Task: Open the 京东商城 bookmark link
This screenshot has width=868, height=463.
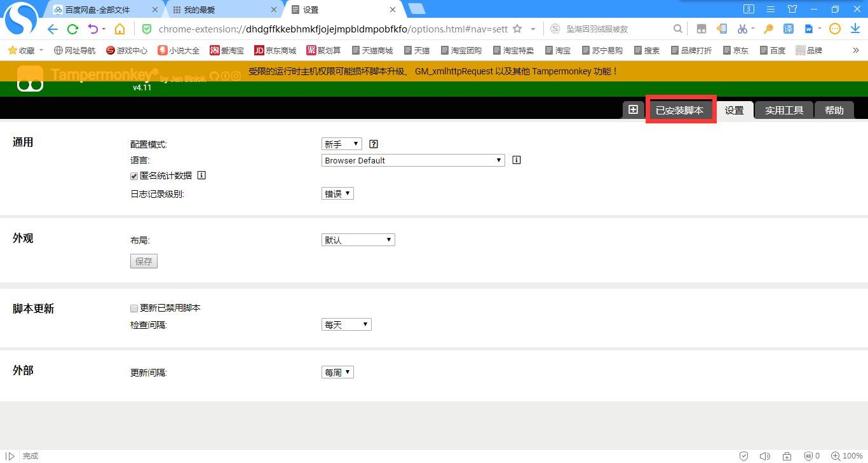Action: (275, 50)
